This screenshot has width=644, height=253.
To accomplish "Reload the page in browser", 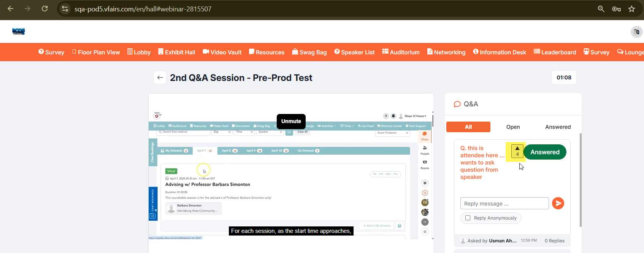I will coord(44,9).
